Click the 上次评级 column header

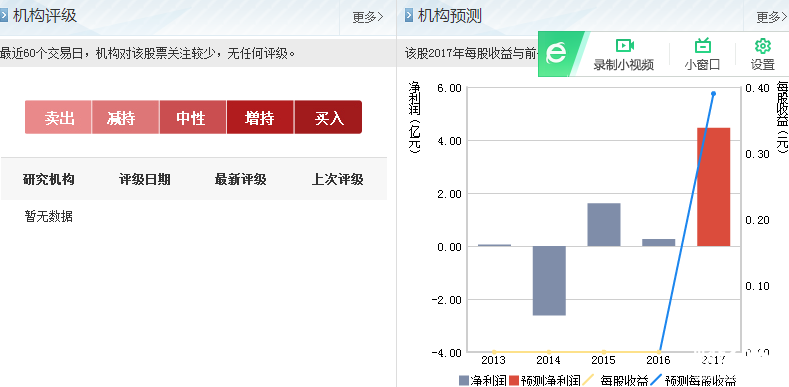[x=338, y=180]
